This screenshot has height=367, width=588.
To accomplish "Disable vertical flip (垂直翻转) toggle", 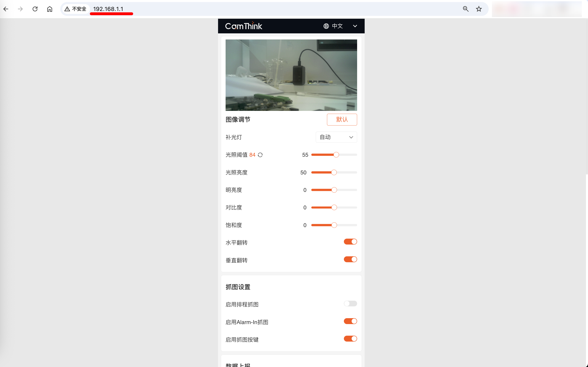I will 350,259.
